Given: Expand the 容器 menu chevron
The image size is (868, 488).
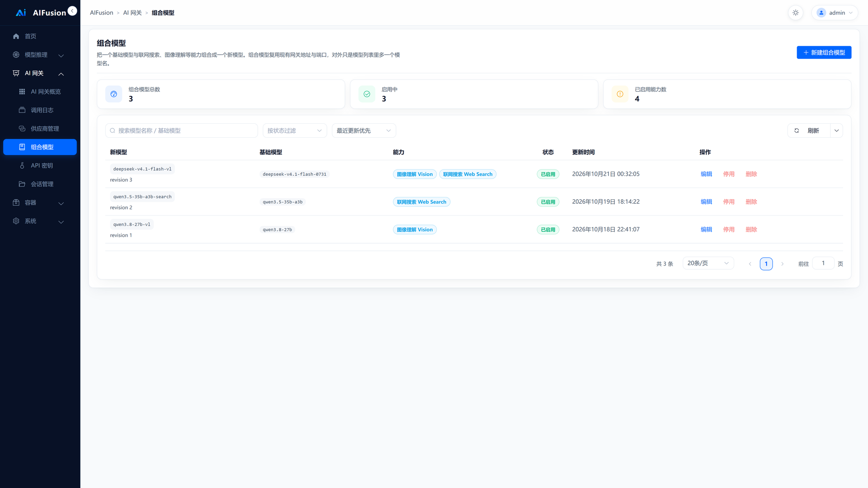Looking at the screenshot, I should (x=61, y=203).
